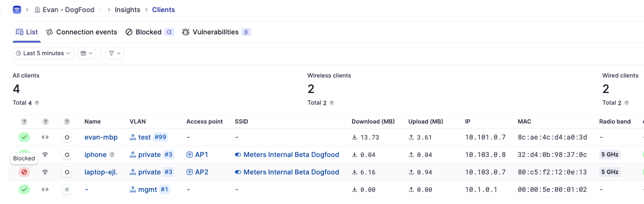Click the Meter logo icon in breadcrumb
This screenshot has width=644, height=204.
tap(17, 10)
